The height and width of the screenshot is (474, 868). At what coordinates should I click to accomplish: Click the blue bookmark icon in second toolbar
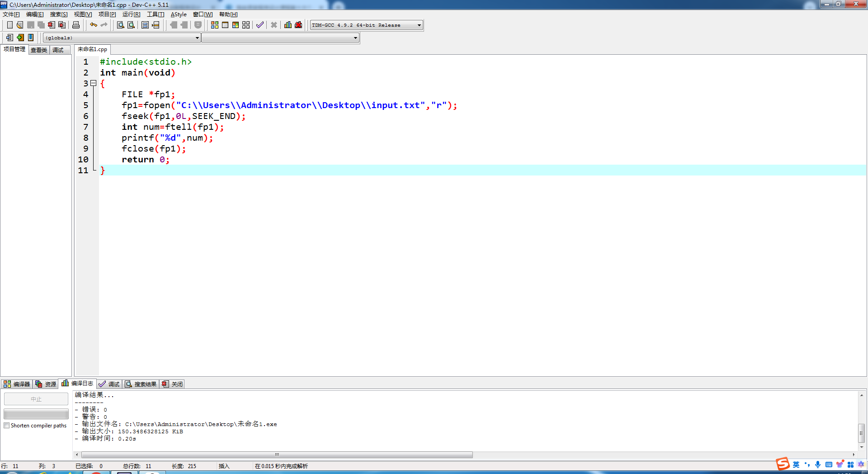click(x=31, y=38)
